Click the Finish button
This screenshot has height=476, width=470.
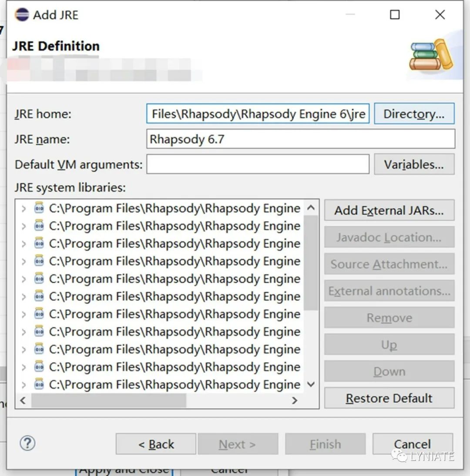click(x=325, y=444)
